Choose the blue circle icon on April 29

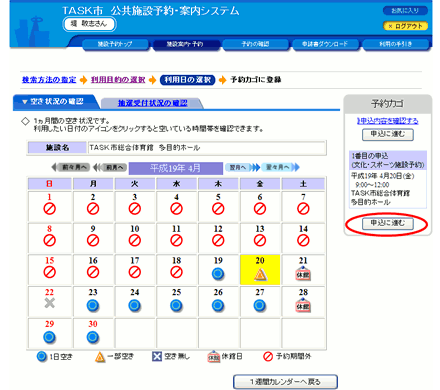[49, 337]
